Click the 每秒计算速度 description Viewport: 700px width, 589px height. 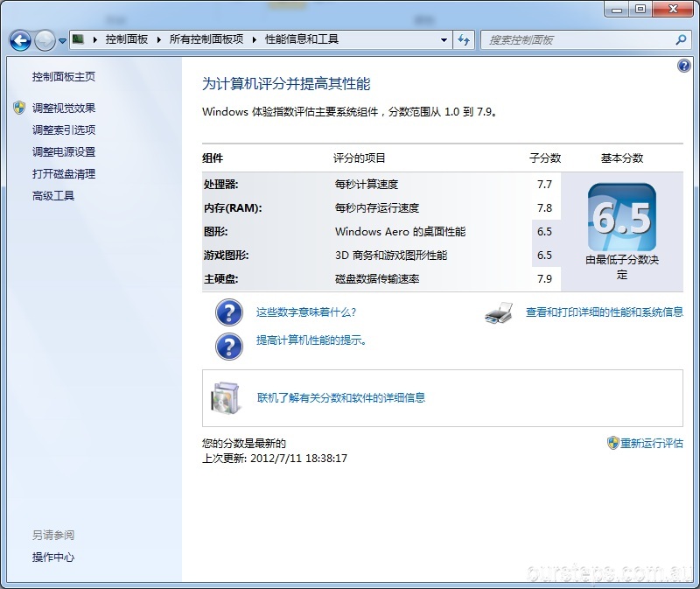click(x=367, y=184)
